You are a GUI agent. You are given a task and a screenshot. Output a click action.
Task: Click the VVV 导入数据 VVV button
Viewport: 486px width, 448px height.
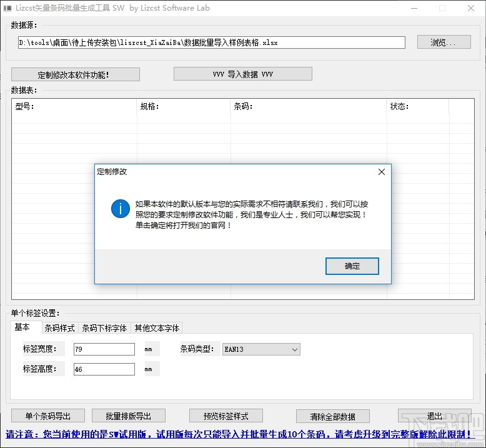coord(243,74)
